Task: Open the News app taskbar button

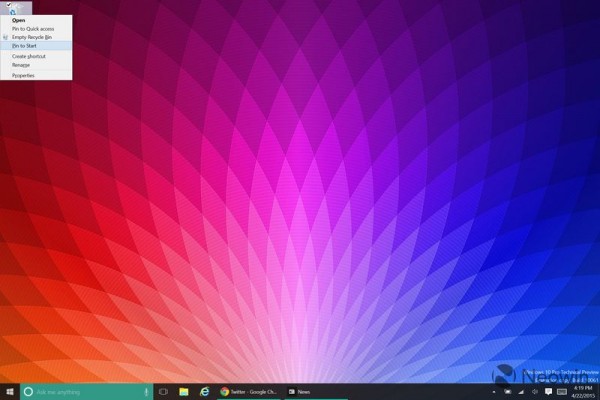Action: click(x=300, y=390)
